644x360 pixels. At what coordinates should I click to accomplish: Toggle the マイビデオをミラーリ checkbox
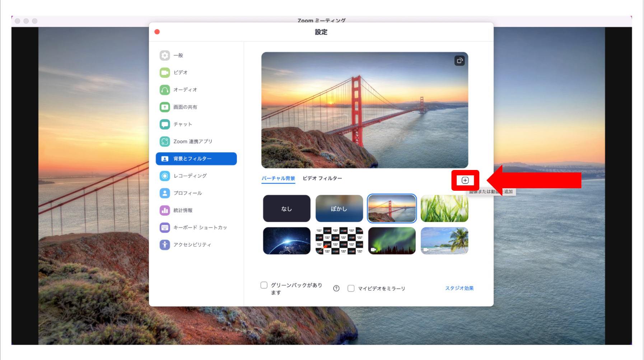pyautogui.click(x=351, y=288)
